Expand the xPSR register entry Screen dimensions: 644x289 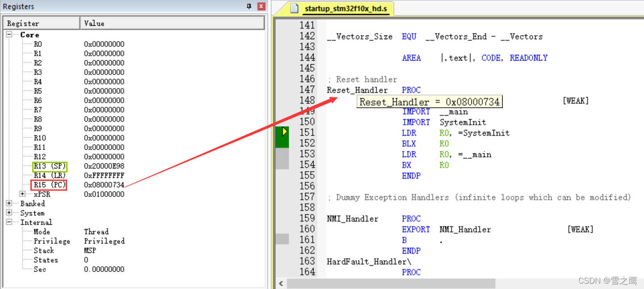point(22,194)
